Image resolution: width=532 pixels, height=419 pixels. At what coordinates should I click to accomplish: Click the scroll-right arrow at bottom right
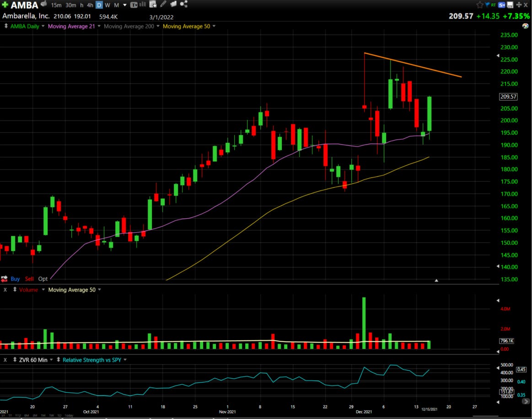pos(526,401)
